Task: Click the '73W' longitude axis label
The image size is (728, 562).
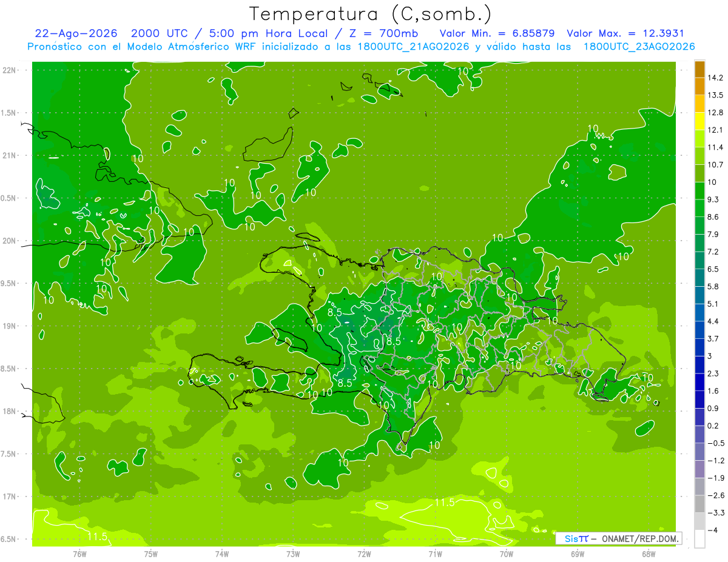Action: 293,554
